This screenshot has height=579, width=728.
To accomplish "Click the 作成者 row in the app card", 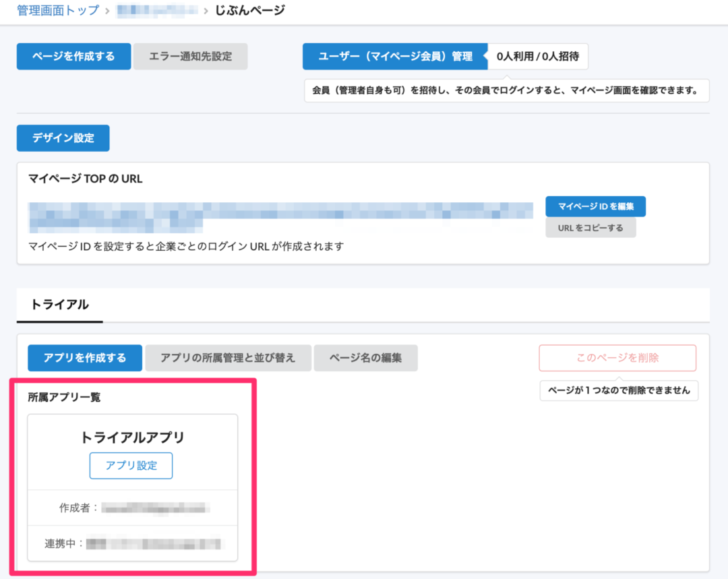I will [132, 508].
